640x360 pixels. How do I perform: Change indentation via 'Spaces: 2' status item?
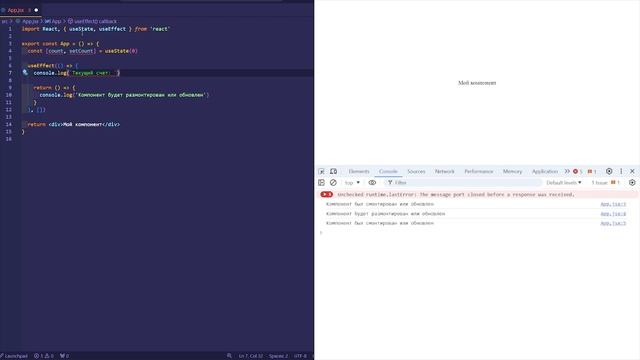[x=278, y=356]
